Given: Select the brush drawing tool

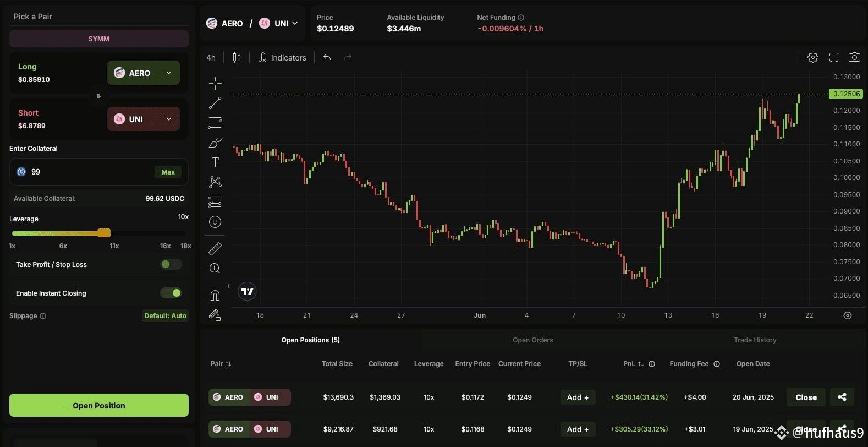Looking at the screenshot, I should (x=215, y=143).
